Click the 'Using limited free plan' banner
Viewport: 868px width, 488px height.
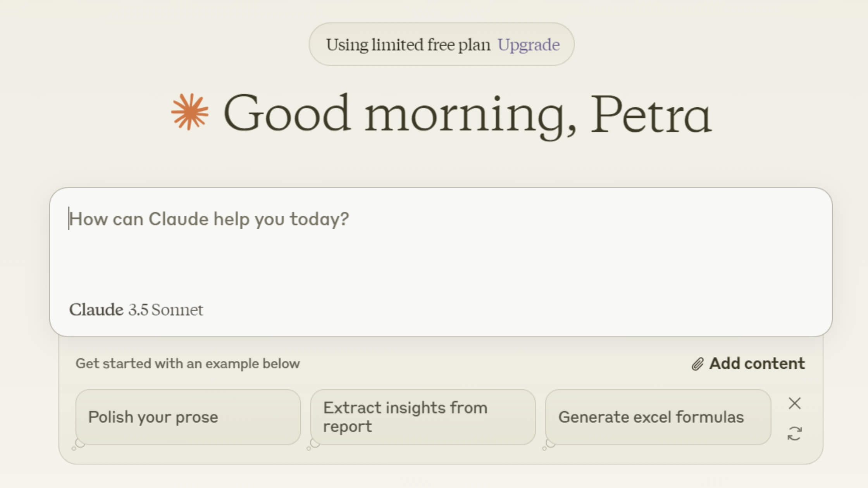point(441,44)
